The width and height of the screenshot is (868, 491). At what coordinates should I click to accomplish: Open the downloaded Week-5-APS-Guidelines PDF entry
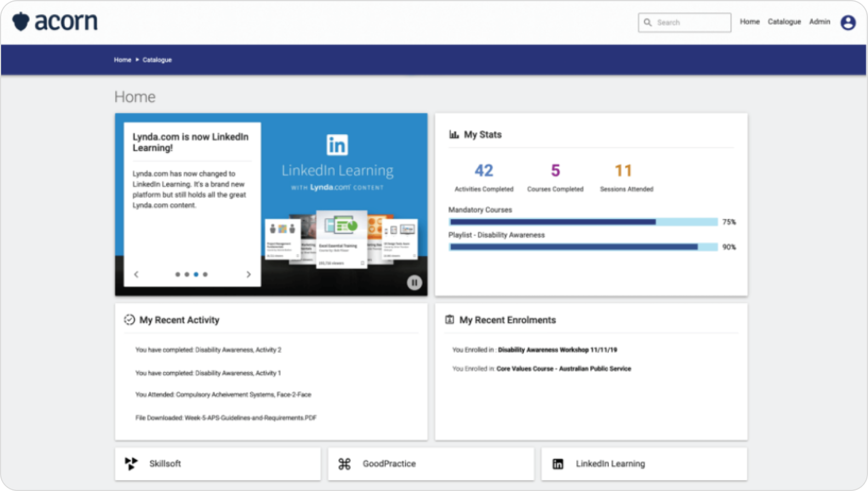click(226, 418)
